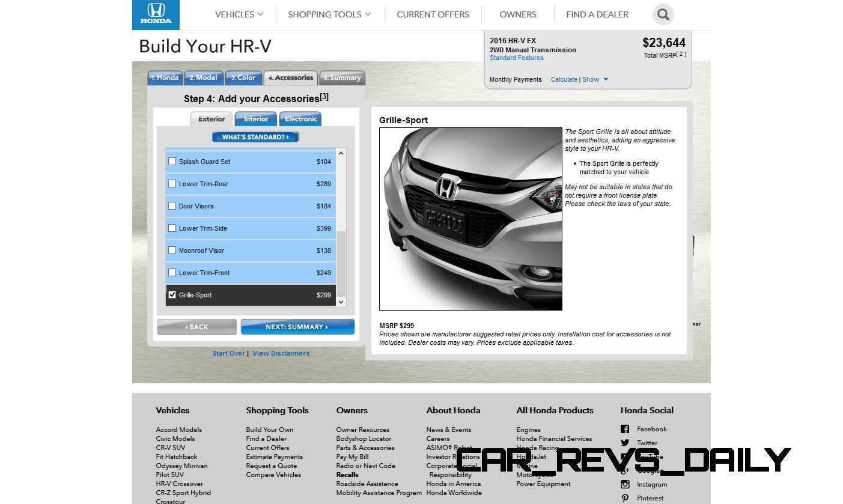This screenshot has width=843, height=504.
Task: Open the Recalls footer link
Action: [347, 475]
